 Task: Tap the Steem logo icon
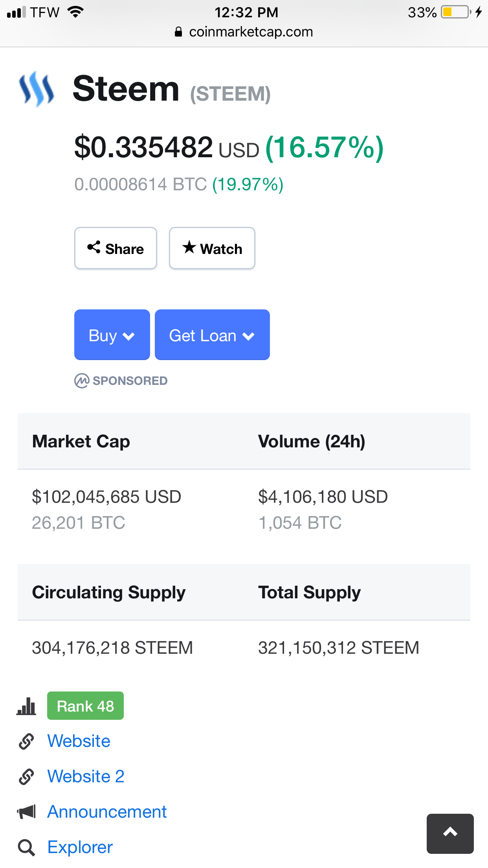(37, 89)
